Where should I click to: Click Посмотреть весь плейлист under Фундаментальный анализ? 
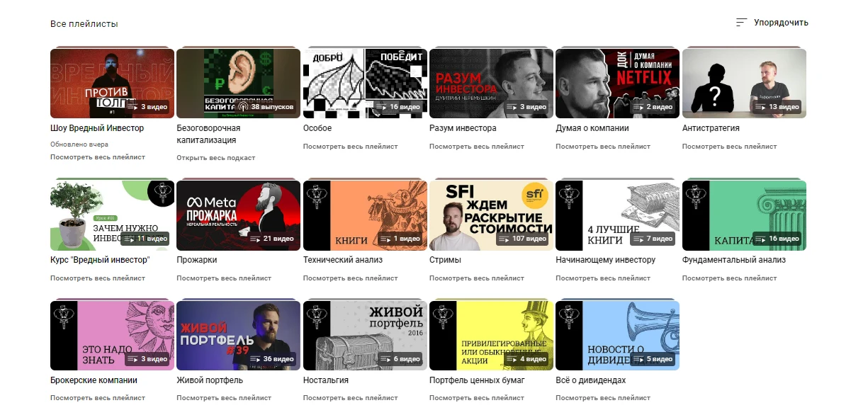click(x=730, y=278)
